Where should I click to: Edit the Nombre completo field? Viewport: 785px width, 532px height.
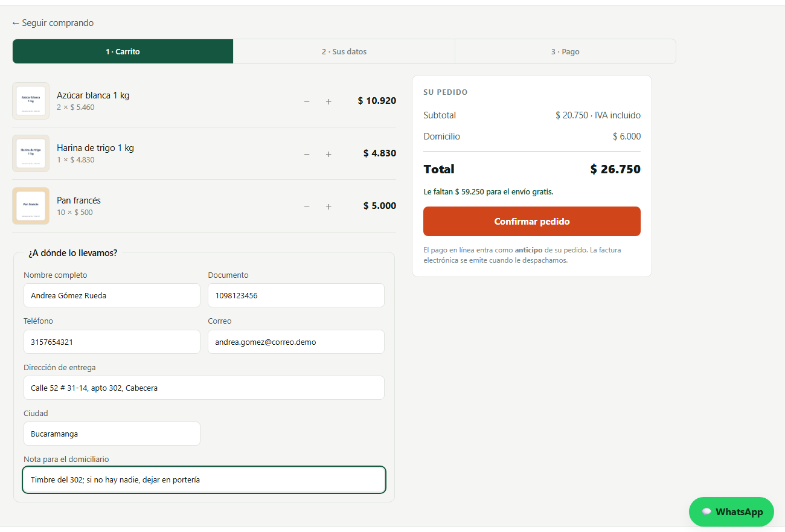(112, 295)
